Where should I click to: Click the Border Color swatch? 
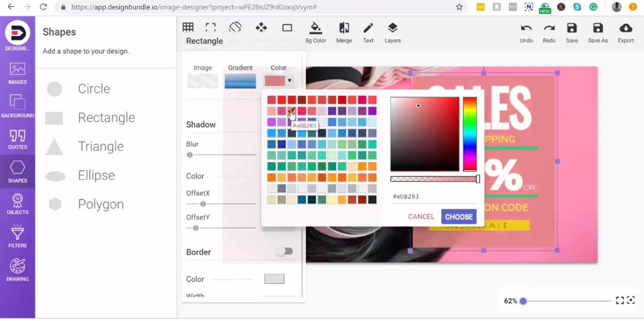click(274, 279)
